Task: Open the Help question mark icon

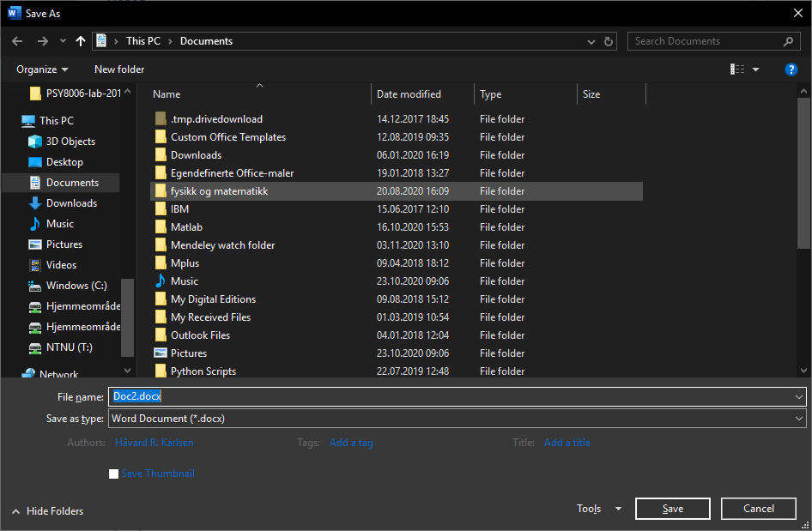Action: 791,69
